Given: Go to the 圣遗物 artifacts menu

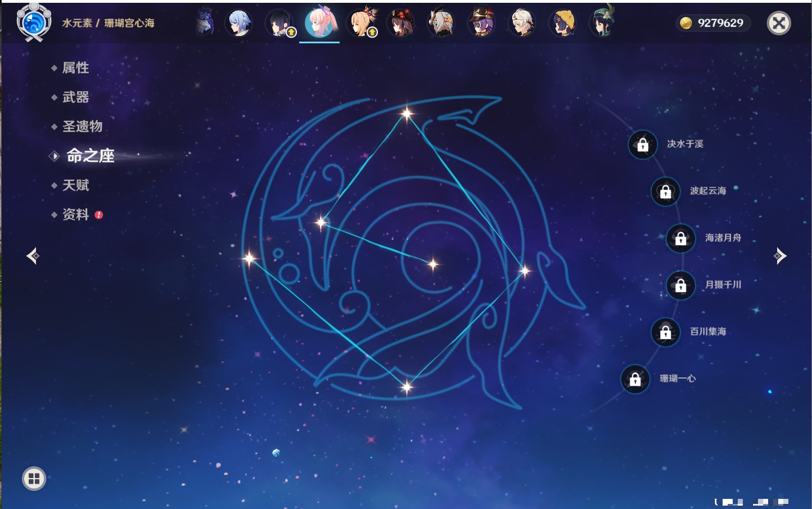Looking at the screenshot, I should pos(82,127).
